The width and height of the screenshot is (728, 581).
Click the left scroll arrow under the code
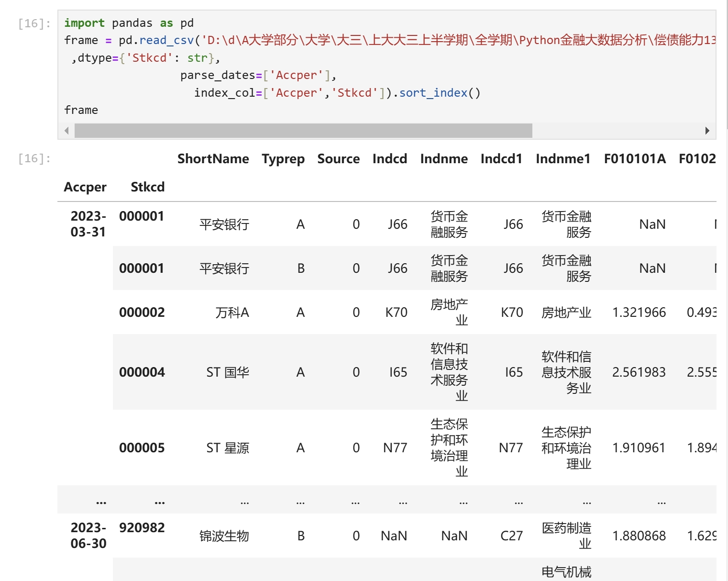tap(66, 131)
